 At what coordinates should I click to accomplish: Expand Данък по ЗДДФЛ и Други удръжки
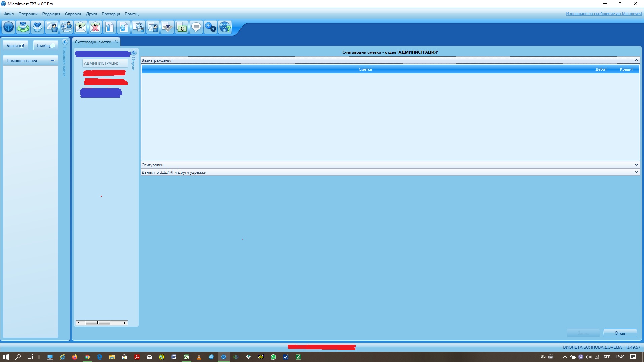636,172
